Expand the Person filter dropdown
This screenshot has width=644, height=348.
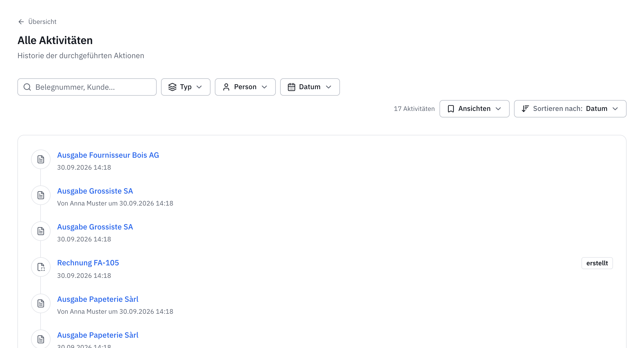point(245,87)
